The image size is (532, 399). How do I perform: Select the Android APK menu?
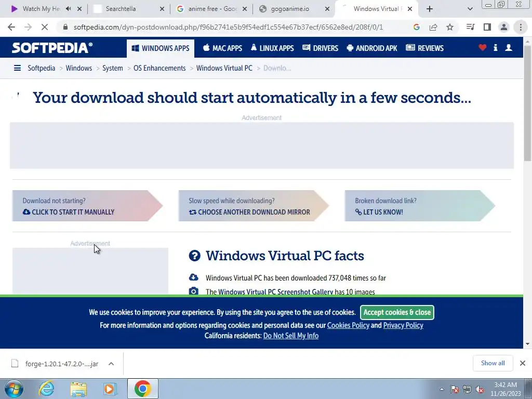(x=372, y=48)
